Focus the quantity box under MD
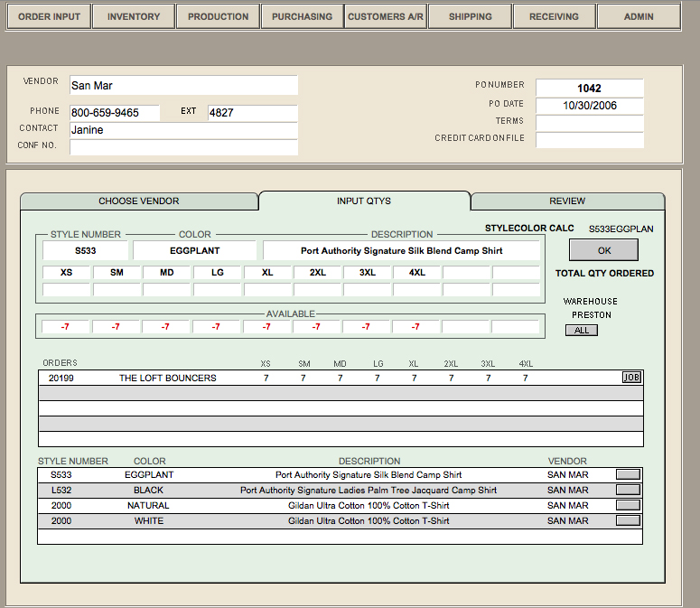Image resolution: width=700 pixels, height=608 pixels. point(167,290)
